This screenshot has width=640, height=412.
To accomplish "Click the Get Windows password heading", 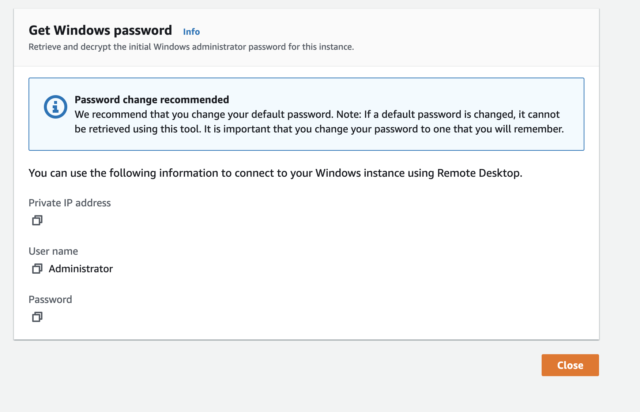I will tap(100, 30).
